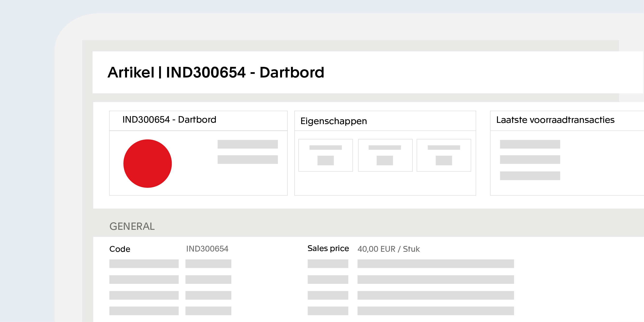Click the first placeholder line beside the red circle
This screenshot has width=644, height=322.
[248, 144]
